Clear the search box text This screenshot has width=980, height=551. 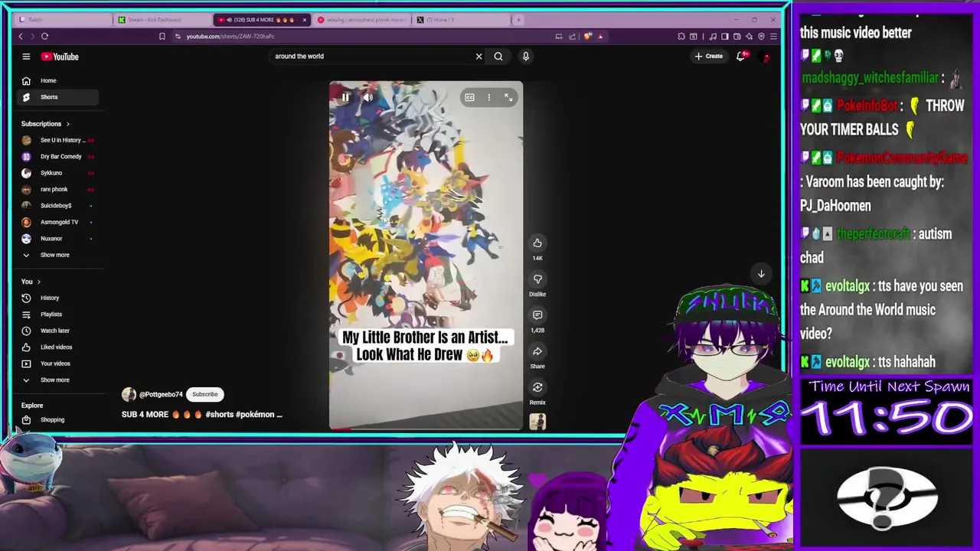479,56
